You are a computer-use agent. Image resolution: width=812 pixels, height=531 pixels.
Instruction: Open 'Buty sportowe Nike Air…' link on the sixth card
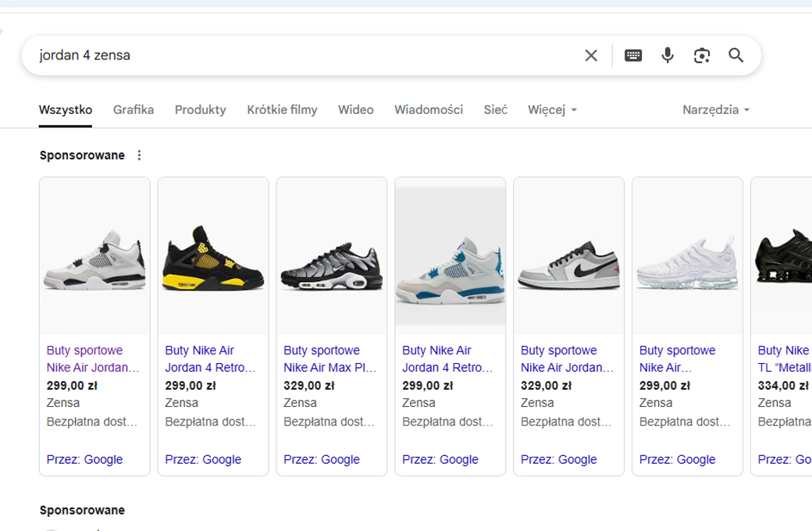[678, 359]
